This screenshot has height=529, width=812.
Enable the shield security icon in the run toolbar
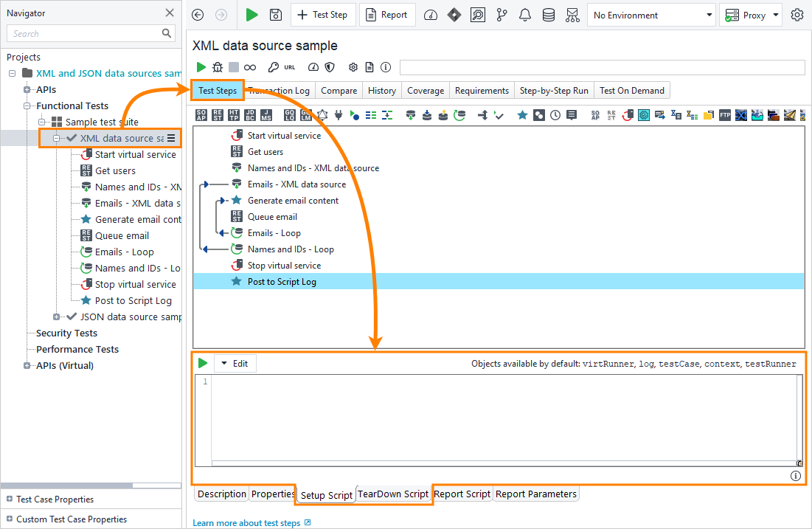point(330,66)
